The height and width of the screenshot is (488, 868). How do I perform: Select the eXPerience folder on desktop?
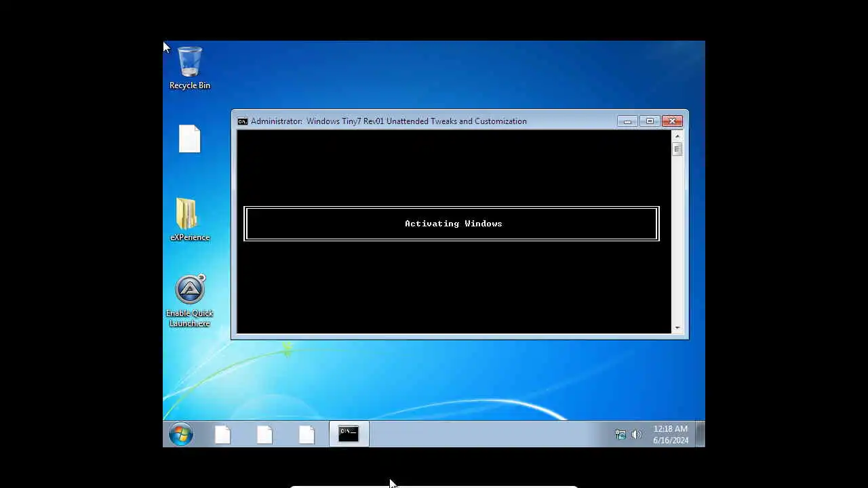(189, 220)
